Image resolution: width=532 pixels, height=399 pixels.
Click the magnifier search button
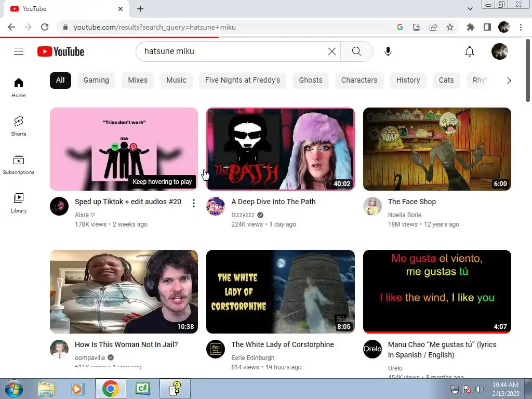(x=356, y=51)
